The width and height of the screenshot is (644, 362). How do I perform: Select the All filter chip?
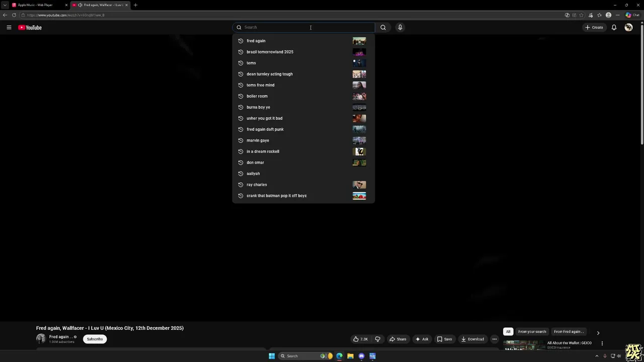(x=508, y=332)
